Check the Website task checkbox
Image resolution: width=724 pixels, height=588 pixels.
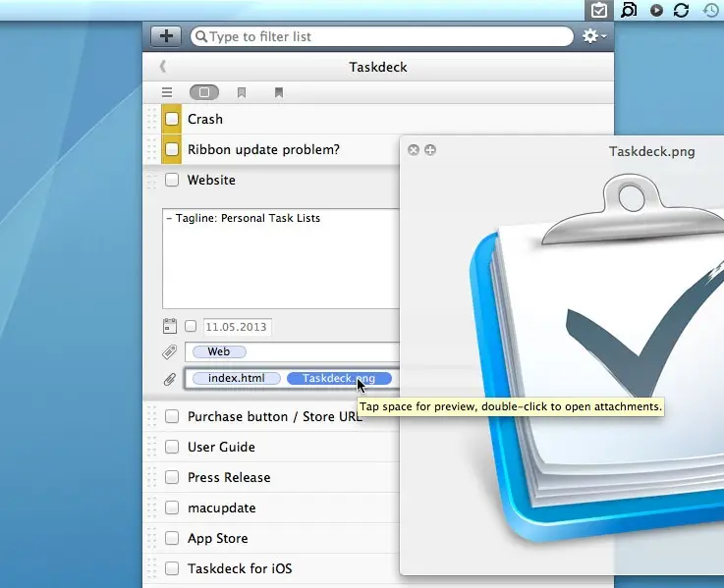point(172,180)
